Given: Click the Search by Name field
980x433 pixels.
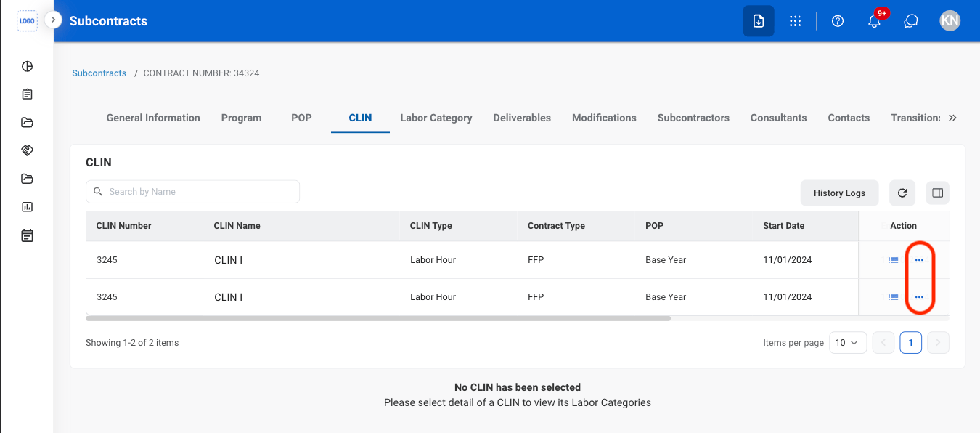Looking at the screenshot, I should (192, 192).
